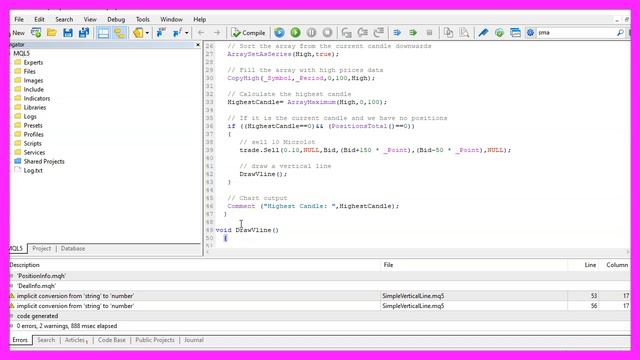Switch to the Articles tab in the Toolbox

(75, 340)
